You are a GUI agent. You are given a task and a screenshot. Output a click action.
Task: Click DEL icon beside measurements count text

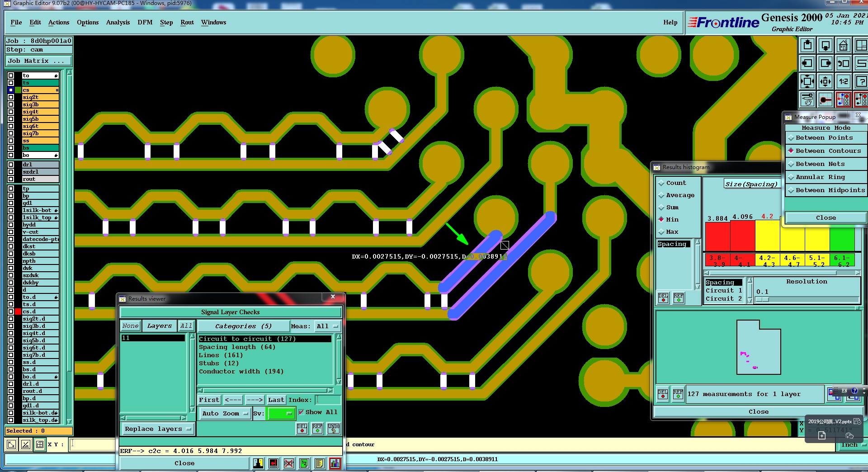click(663, 394)
